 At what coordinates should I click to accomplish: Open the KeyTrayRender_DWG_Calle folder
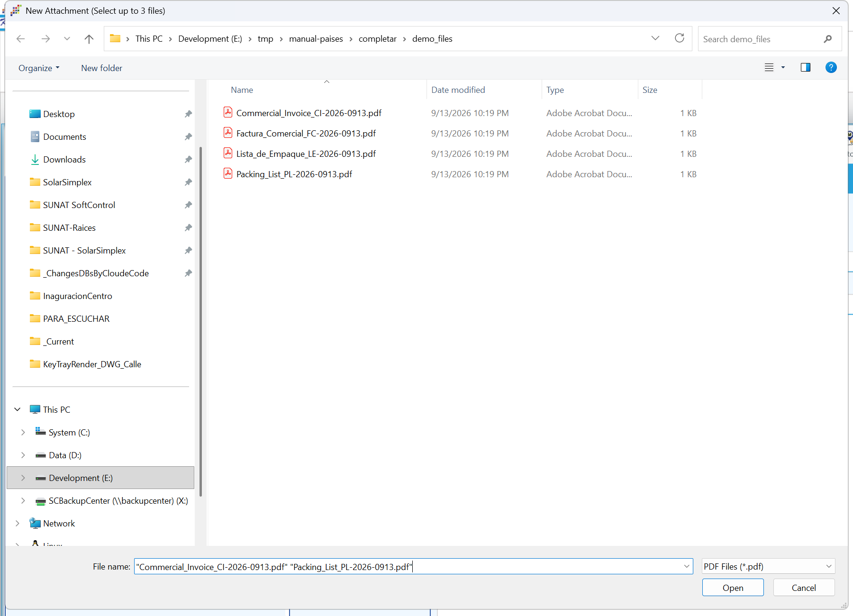[92, 364]
